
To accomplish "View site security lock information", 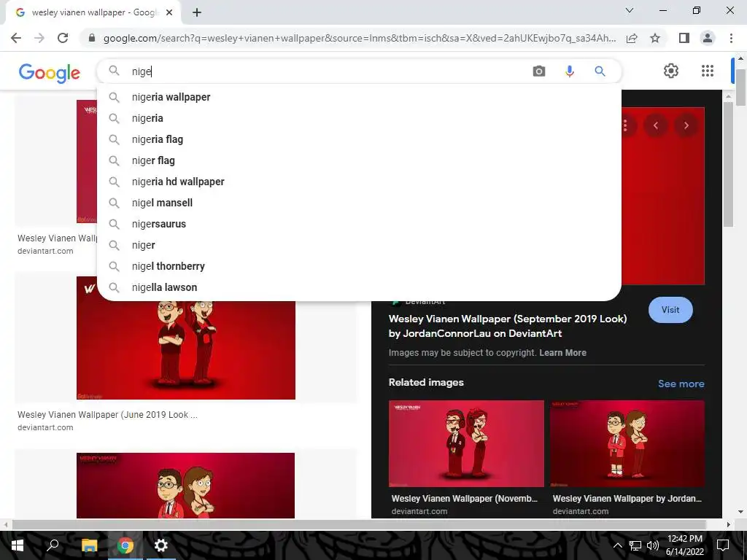I will (92, 38).
